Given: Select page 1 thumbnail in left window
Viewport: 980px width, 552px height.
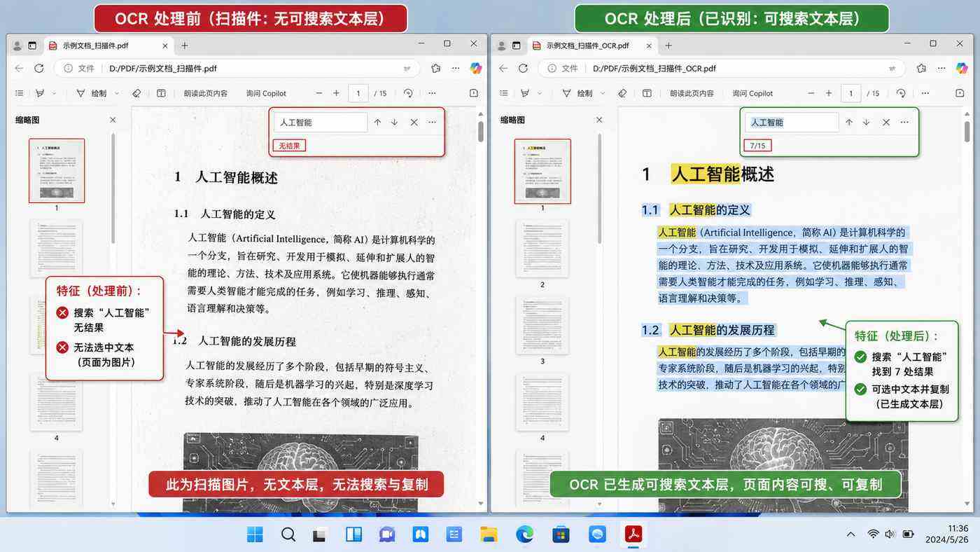Looking at the screenshot, I should (57, 170).
